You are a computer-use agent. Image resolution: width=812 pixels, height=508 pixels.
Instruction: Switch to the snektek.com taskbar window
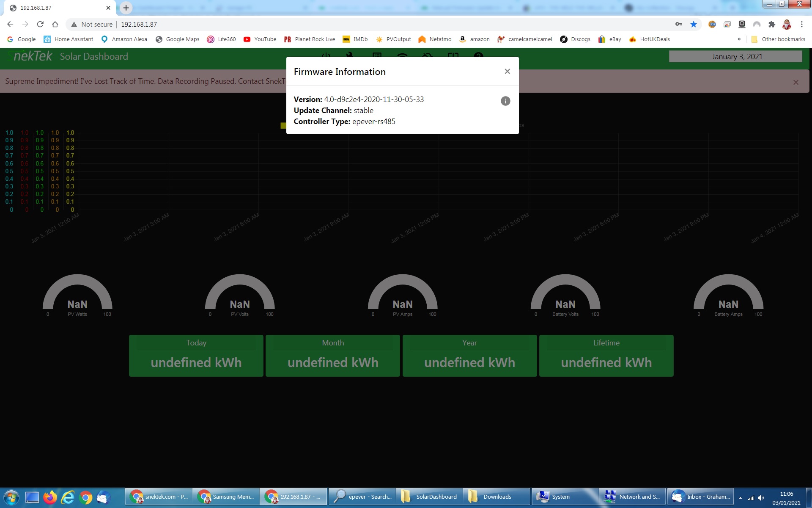point(159,497)
